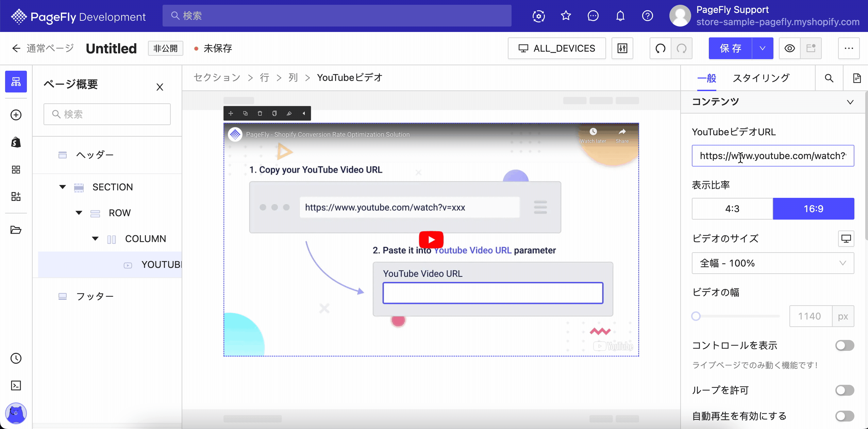Open the settings target icon in header
Screen dimensions: 868x429
539,16
